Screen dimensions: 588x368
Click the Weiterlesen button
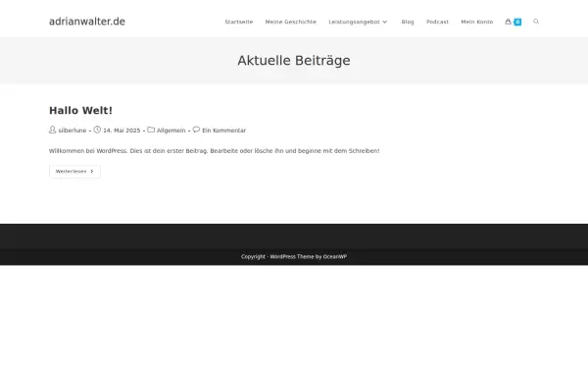pyautogui.click(x=74, y=171)
